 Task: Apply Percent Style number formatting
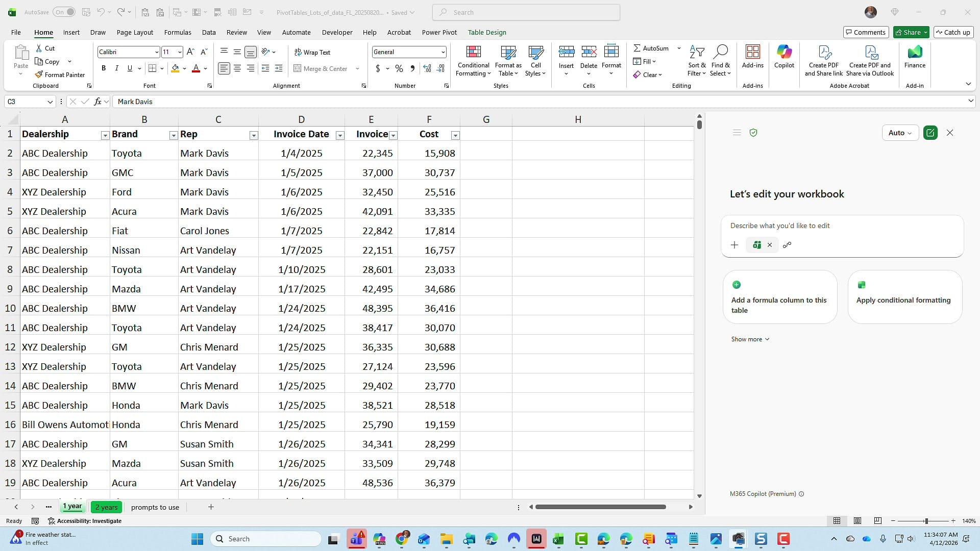[x=399, y=68]
